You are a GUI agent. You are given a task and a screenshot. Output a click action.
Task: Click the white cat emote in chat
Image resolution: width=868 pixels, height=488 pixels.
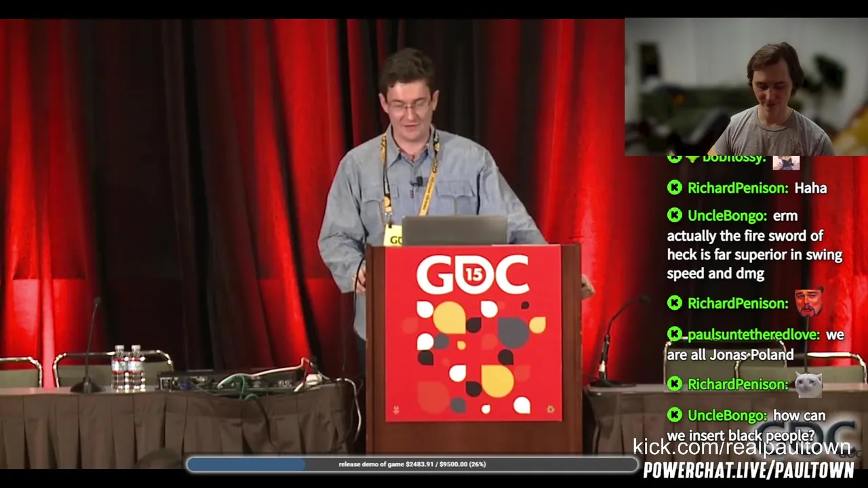[x=808, y=384]
